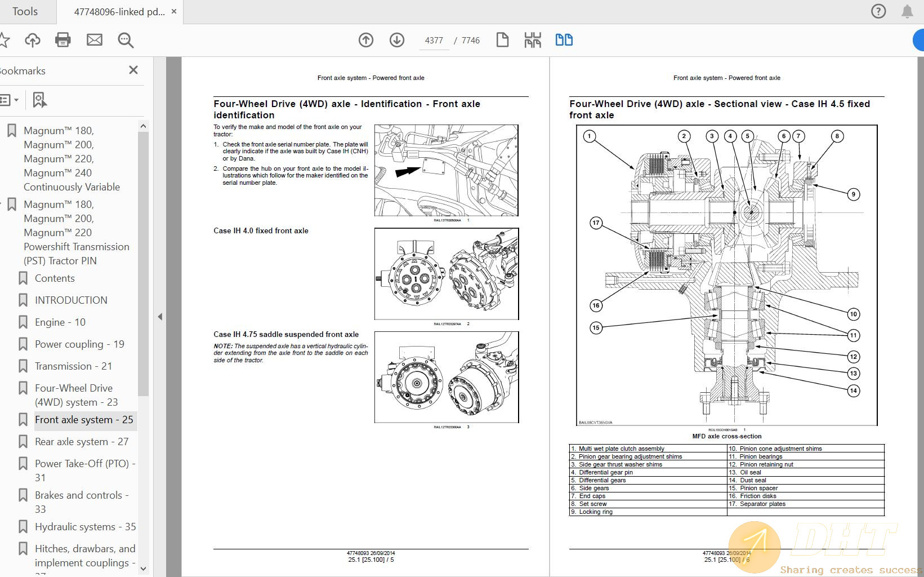Open Brakes and controls - 33 bookmark
Screen dimensions: 924x577
pyautogui.click(x=82, y=502)
